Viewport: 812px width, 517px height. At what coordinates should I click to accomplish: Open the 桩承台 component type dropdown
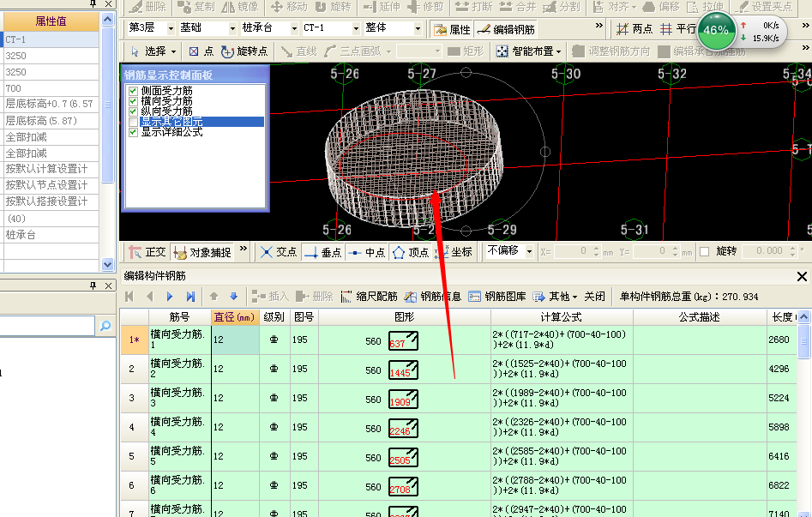294,28
